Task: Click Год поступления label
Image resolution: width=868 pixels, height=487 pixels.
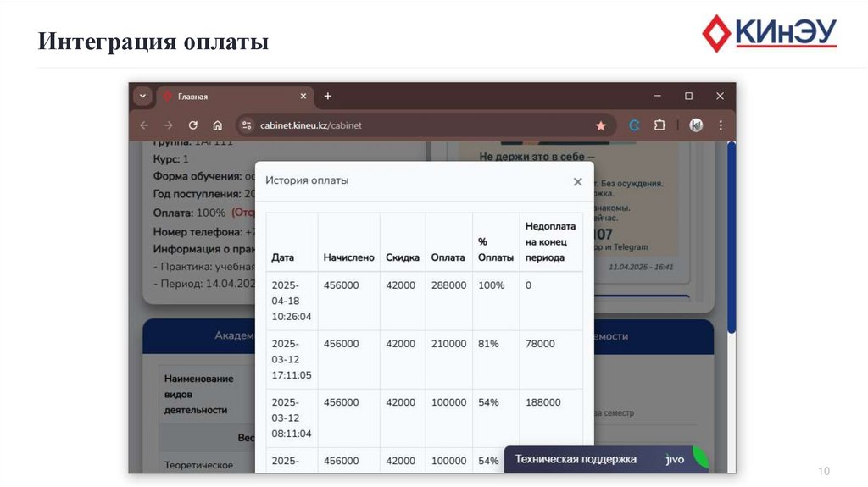Action: click(197, 194)
